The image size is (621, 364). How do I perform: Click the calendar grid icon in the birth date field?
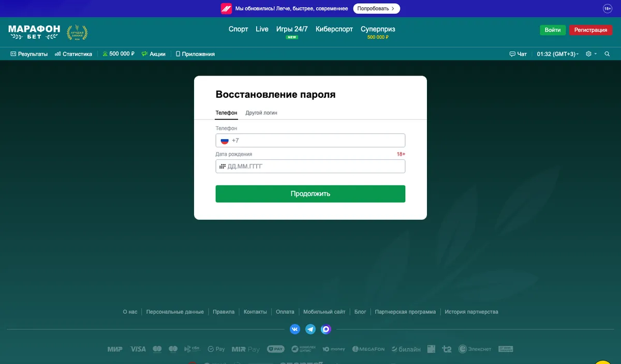click(x=223, y=166)
